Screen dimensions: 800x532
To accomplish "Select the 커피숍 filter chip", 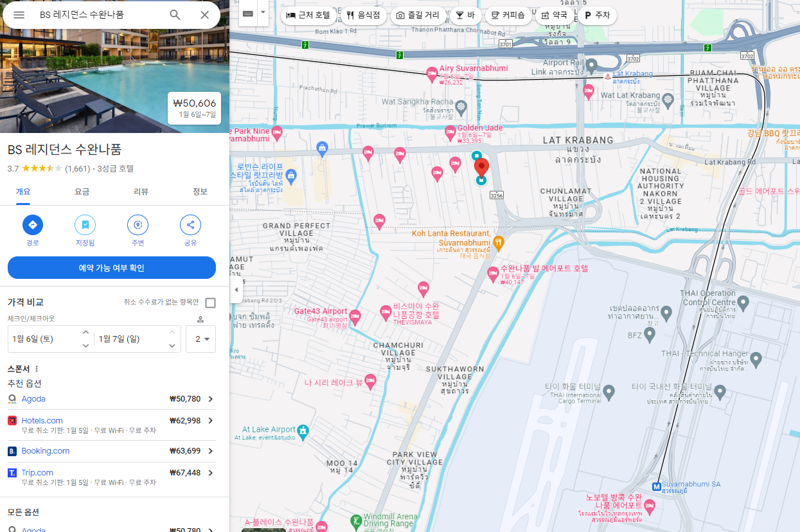I will point(508,15).
